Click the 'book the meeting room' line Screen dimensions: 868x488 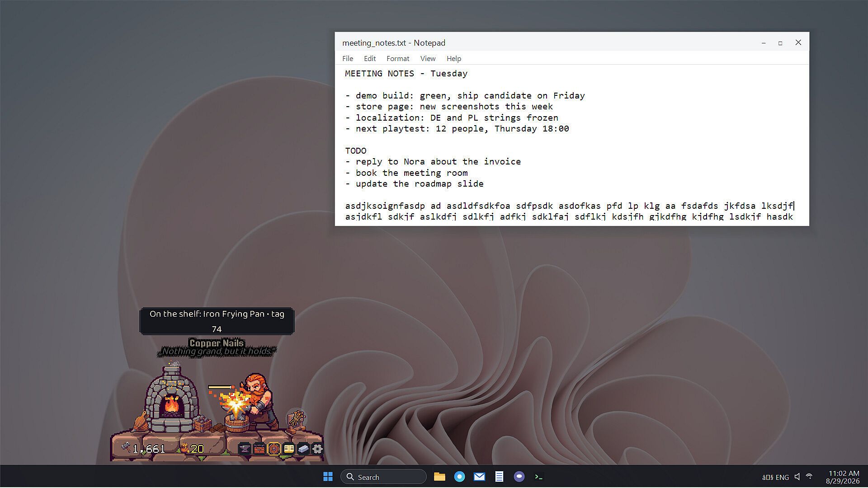pyautogui.click(x=406, y=173)
